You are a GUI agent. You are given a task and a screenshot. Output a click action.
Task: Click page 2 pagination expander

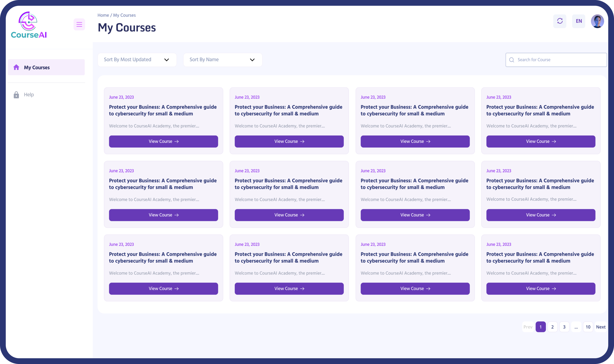coord(552,327)
